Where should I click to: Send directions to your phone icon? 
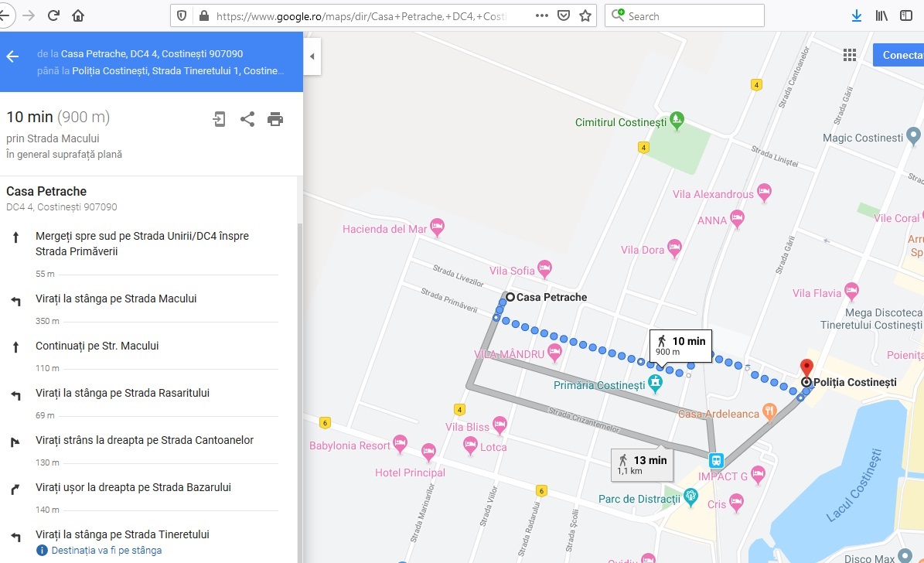(220, 119)
